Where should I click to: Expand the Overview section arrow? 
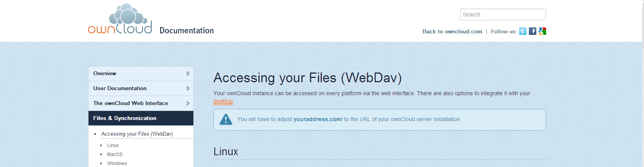point(188,73)
